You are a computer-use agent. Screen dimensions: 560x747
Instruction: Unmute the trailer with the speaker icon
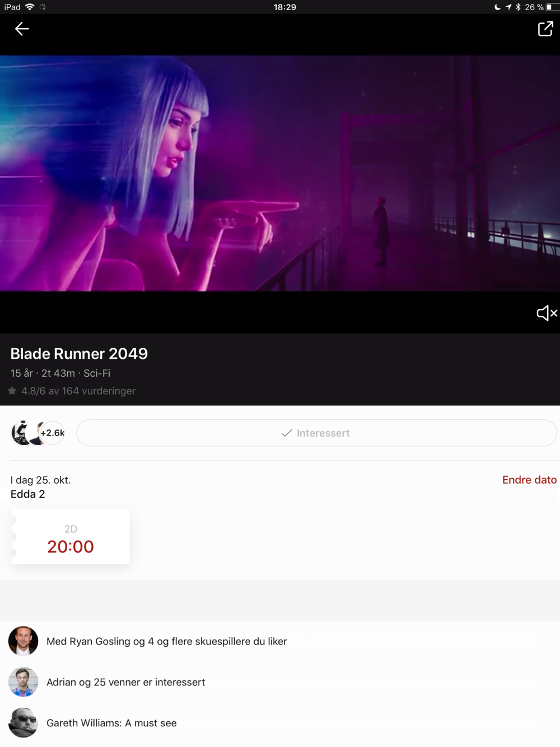pos(547,313)
